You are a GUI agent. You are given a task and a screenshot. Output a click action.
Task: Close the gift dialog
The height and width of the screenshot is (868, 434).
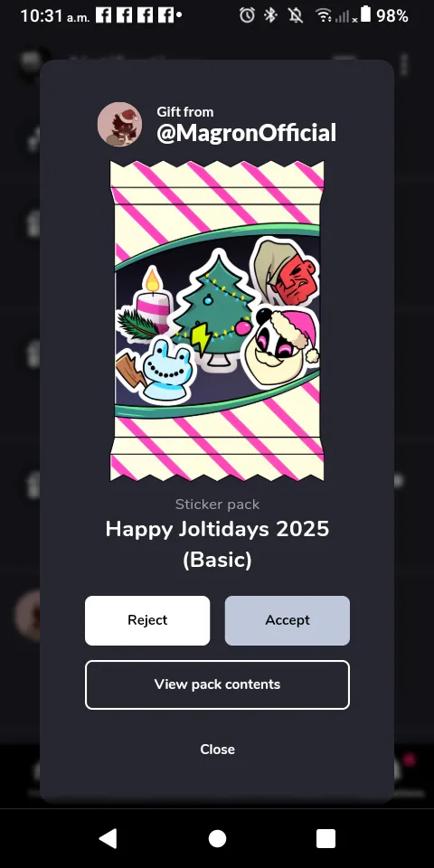pyautogui.click(x=217, y=750)
